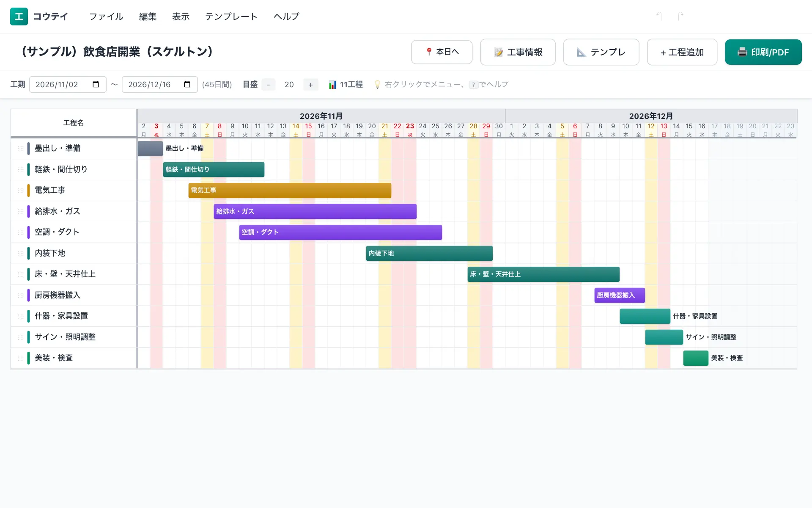
Task: Click the コウテイ app logo icon
Action: point(19,17)
